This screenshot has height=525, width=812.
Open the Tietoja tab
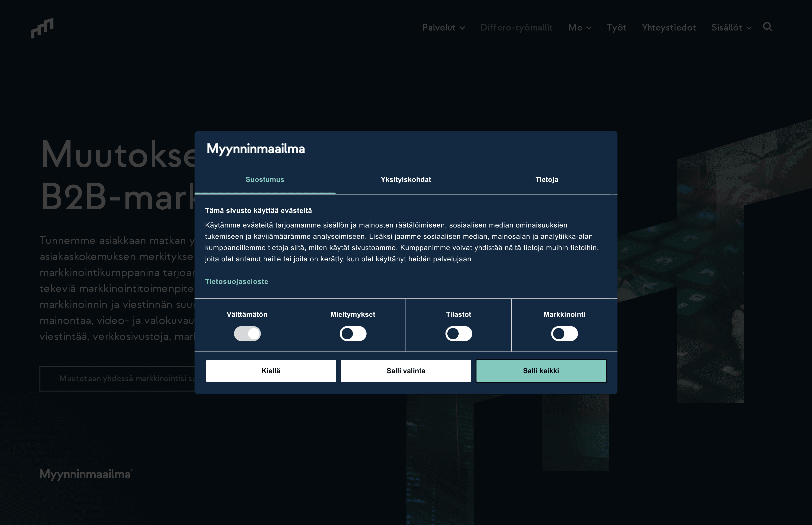click(x=547, y=180)
